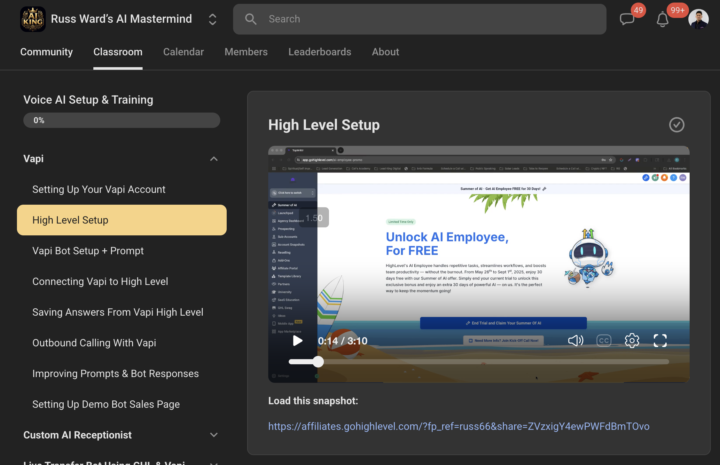Go to the Calendar tab

tap(183, 52)
